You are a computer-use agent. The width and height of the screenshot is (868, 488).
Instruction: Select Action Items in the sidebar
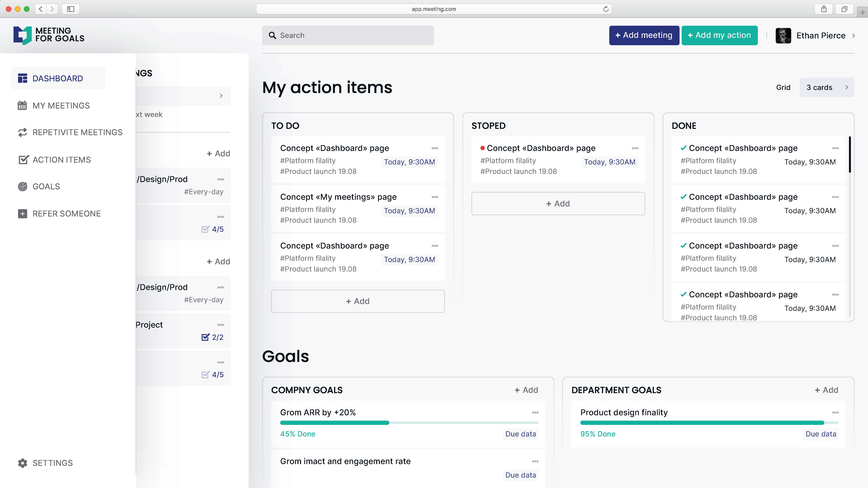pos(54,160)
